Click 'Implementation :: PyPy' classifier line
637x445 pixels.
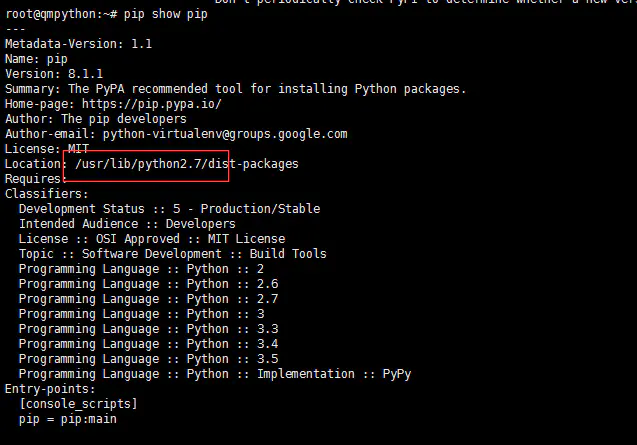(215, 374)
